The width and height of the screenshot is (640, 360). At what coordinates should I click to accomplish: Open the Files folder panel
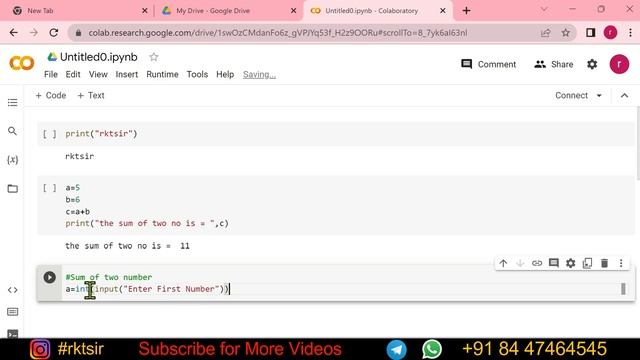(x=13, y=189)
